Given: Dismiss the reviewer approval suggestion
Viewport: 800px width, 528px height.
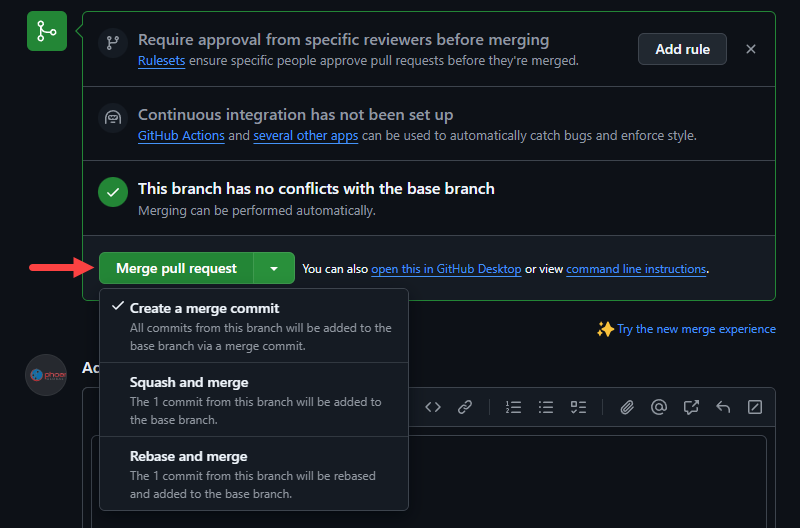Looking at the screenshot, I should [751, 49].
